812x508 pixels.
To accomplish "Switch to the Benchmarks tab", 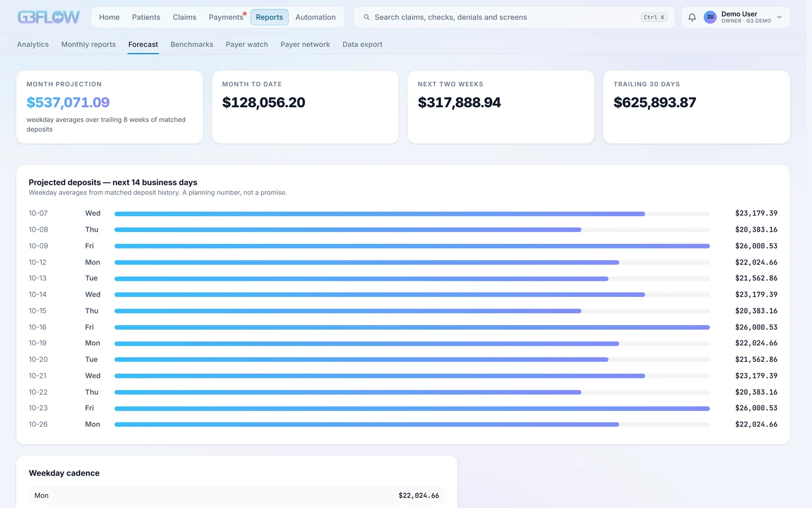I will click(192, 45).
